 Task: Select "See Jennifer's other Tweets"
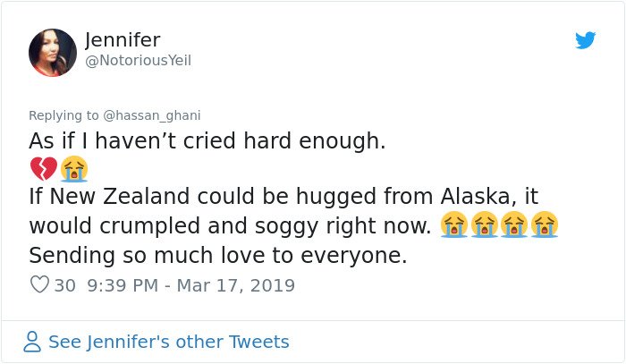[169, 342]
